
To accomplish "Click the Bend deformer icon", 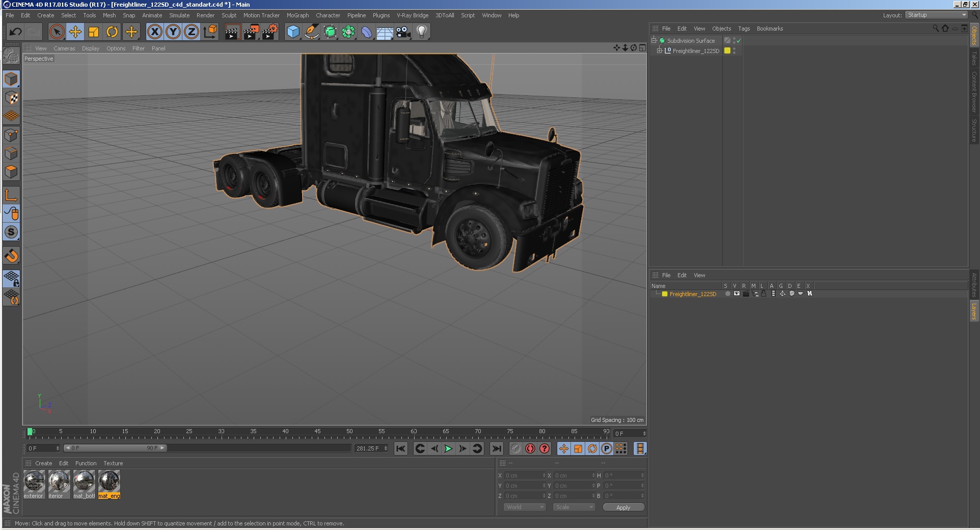I will pos(367,32).
